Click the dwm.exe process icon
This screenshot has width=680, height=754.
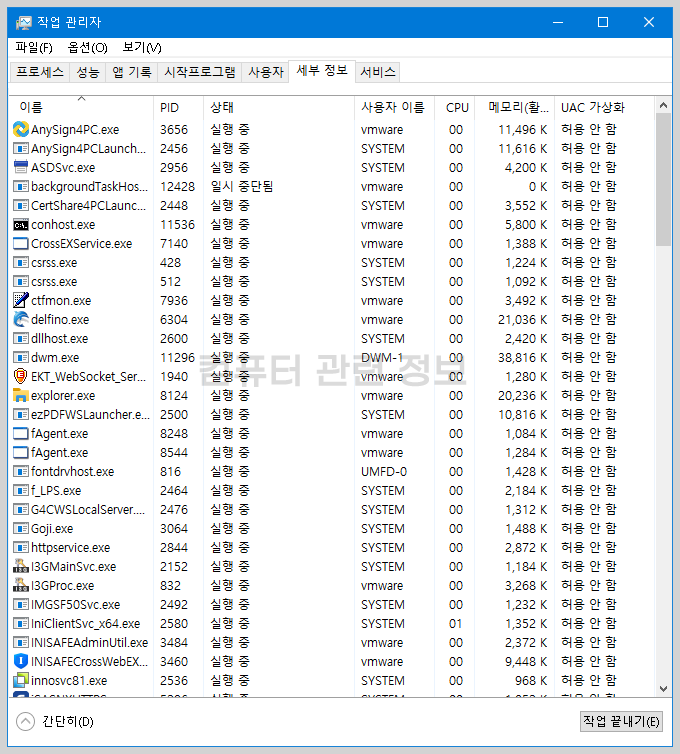coord(21,357)
